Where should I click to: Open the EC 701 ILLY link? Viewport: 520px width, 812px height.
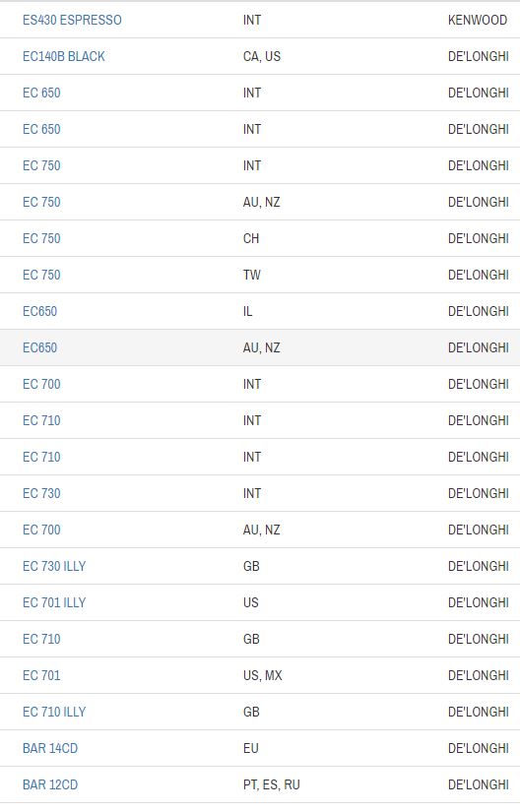pyautogui.click(x=54, y=602)
